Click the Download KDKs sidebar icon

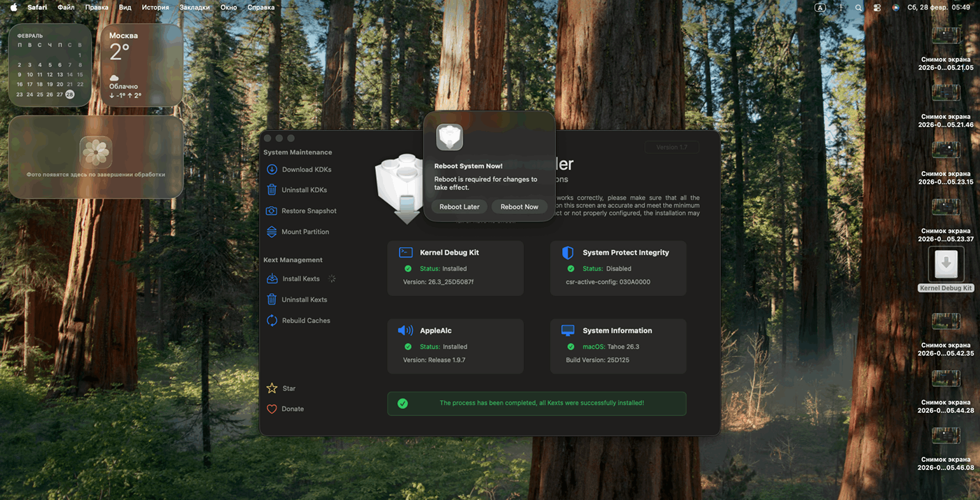tap(272, 169)
